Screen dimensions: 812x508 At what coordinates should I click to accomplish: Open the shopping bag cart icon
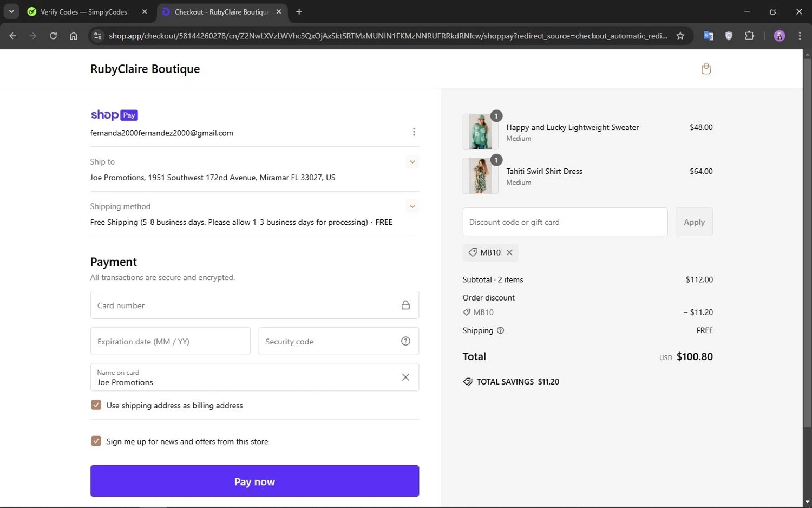pos(706,69)
